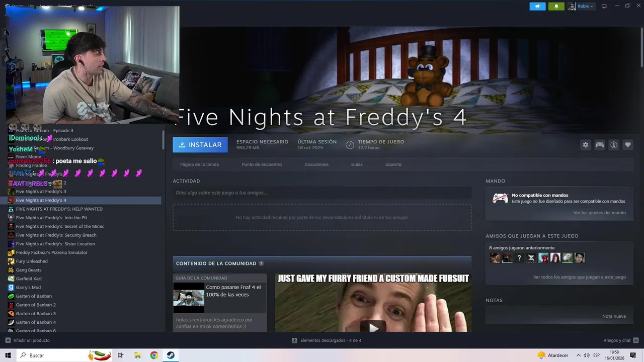
Task: Select Garfield Kart in library list
Action: (x=29, y=279)
